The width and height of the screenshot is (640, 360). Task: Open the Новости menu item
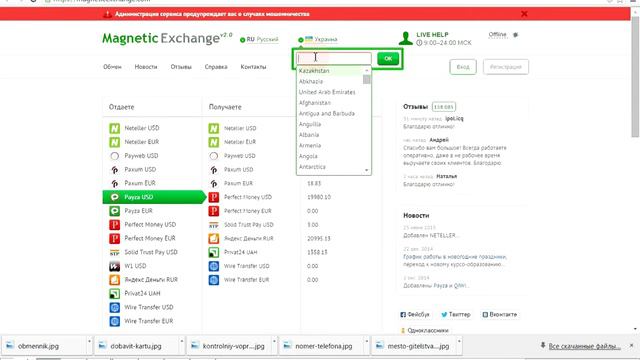click(146, 67)
